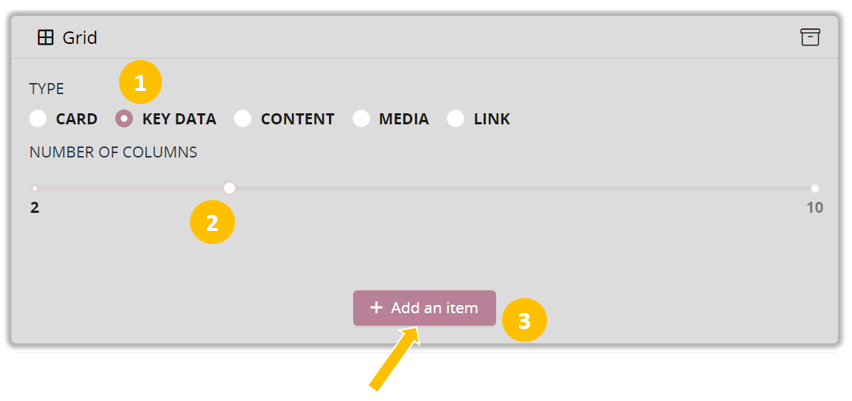Click the NUMBER OF COLUMNS label
Screen dimensions: 852x401
[x=113, y=153]
